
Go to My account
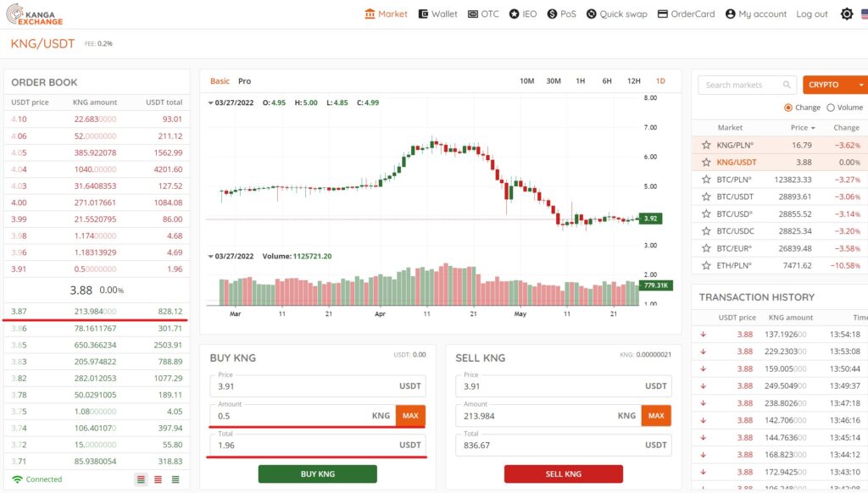point(755,14)
